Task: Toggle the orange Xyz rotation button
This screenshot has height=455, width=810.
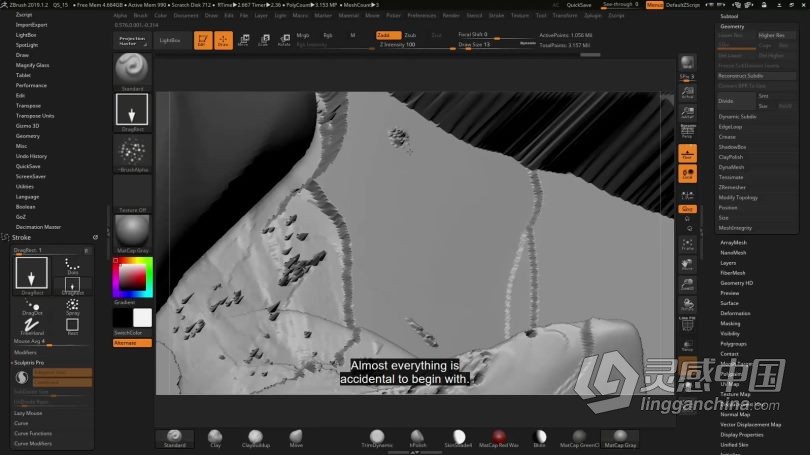Action: point(687,209)
